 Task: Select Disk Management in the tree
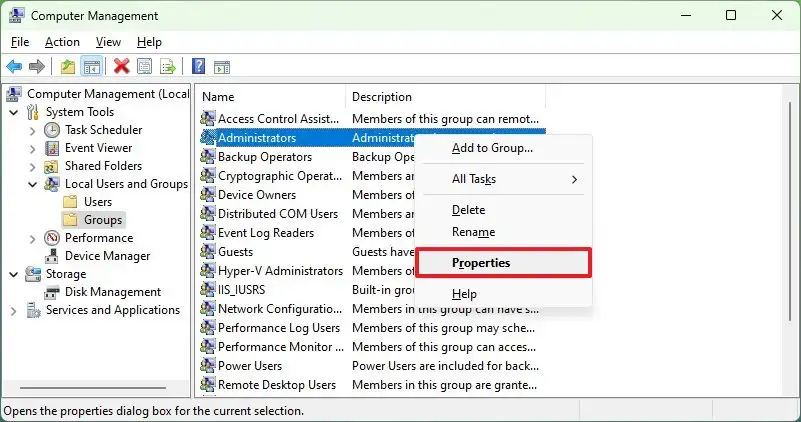coord(112,292)
